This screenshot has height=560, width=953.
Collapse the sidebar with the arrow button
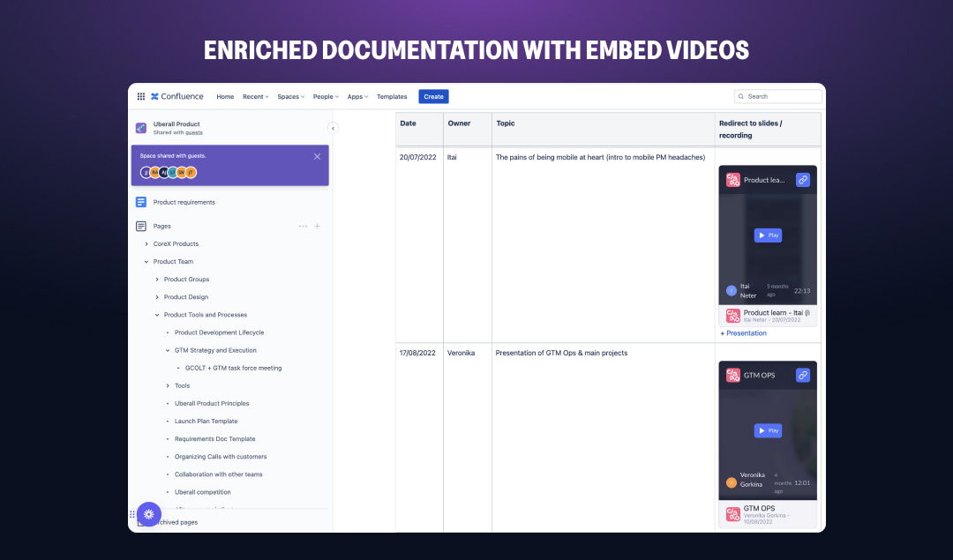click(x=333, y=128)
